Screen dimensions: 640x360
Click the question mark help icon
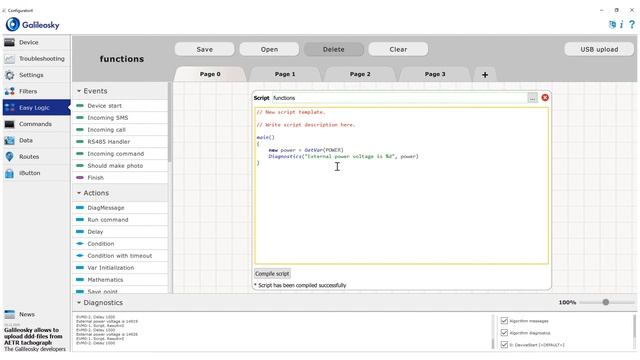pyautogui.click(x=632, y=24)
